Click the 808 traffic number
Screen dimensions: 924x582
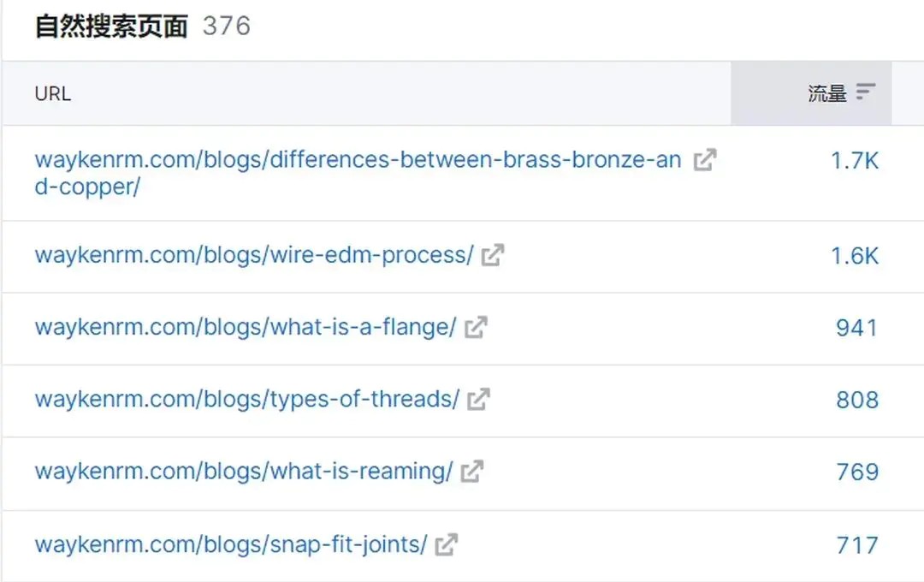857,400
